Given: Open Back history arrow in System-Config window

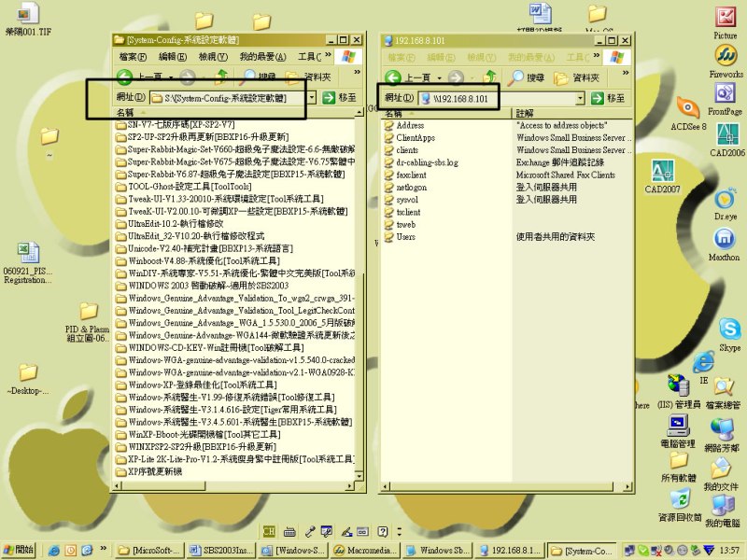Looking at the screenshot, I should click(x=171, y=77).
